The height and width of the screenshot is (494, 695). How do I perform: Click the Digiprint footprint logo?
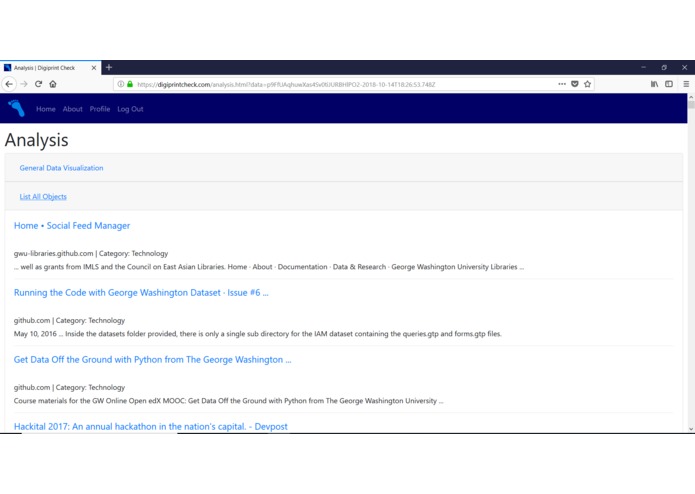click(x=16, y=108)
